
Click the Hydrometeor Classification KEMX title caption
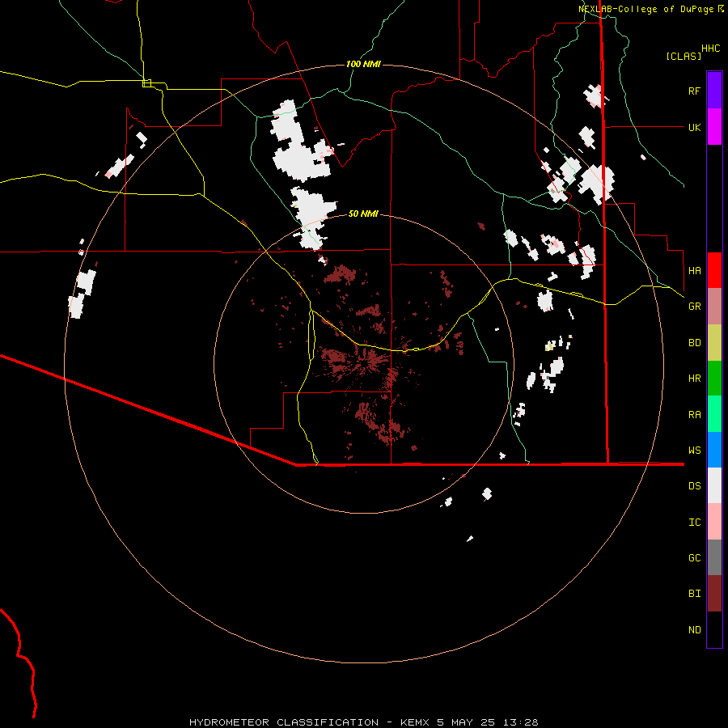pos(363,722)
